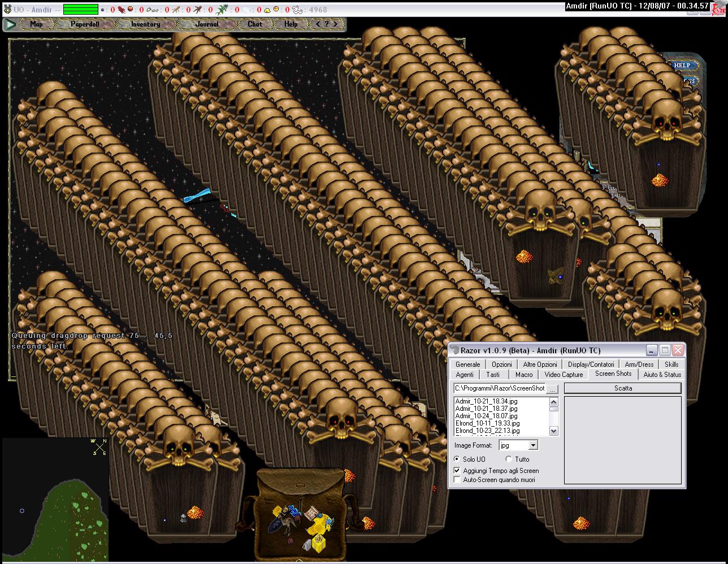The width and height of the screenshot is (728, 564).
Task: Open the Video Capture tab
Action: coord(564,375)
